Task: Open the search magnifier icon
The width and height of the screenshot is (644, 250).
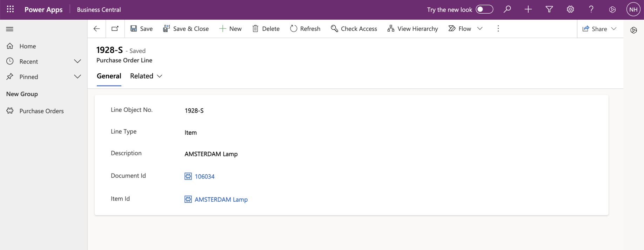Action: click(x=507, y=9)
